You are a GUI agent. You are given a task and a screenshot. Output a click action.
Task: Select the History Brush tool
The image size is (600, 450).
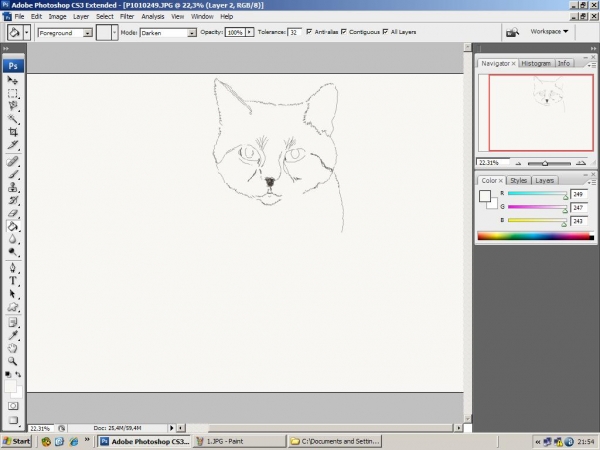(13, 200)
